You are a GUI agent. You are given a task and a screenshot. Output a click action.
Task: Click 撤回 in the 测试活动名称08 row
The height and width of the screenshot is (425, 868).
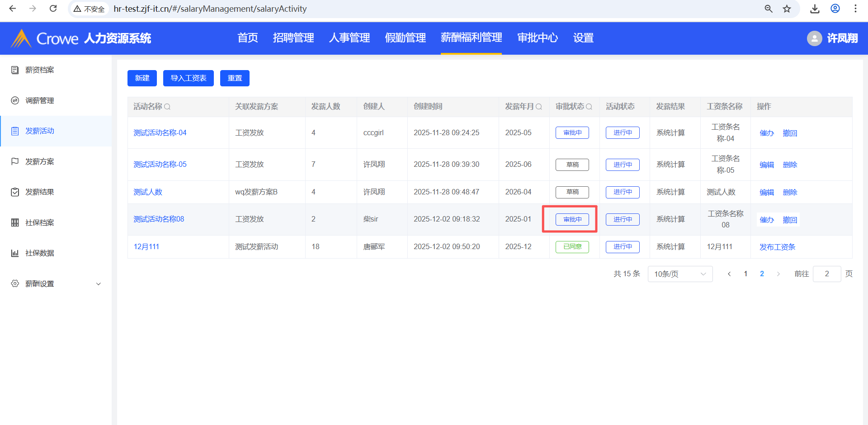[x=790, y=220]
